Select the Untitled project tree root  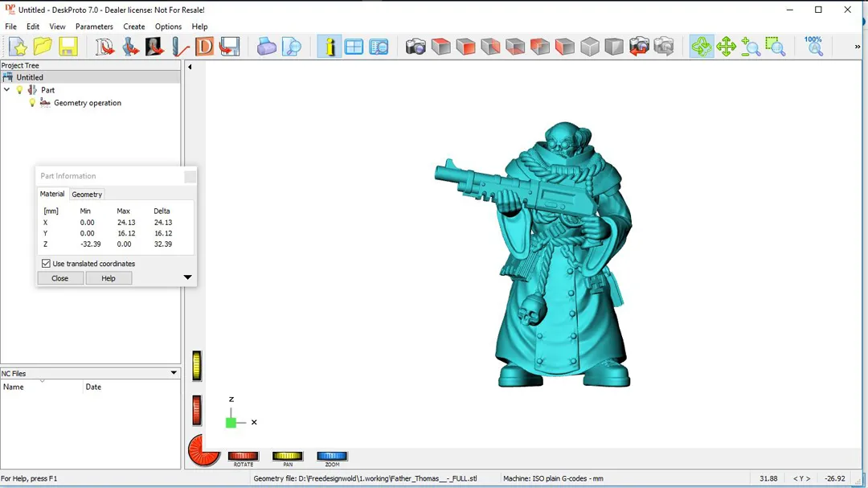pos(30,77)
